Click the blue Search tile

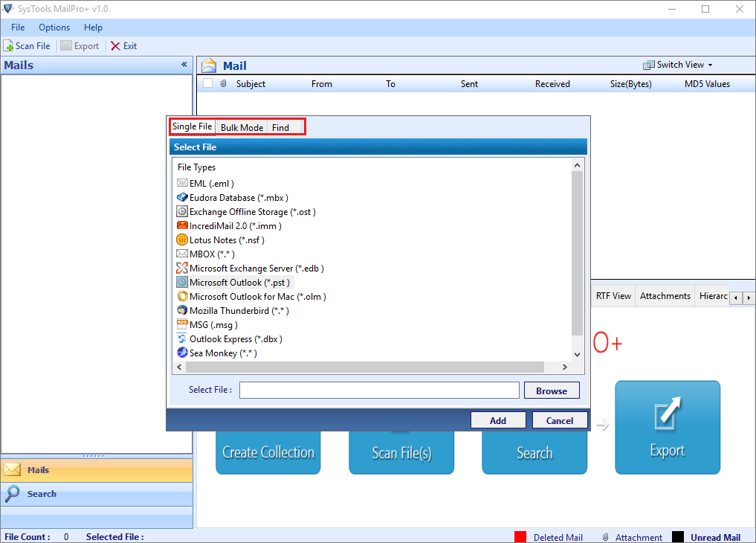534,452
